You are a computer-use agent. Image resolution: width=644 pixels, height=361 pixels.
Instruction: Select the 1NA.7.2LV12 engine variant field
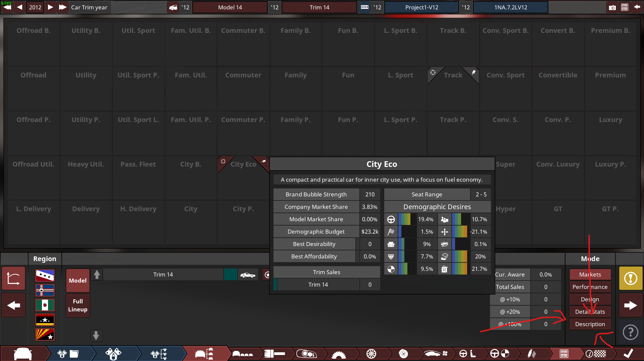click(510, 7)
